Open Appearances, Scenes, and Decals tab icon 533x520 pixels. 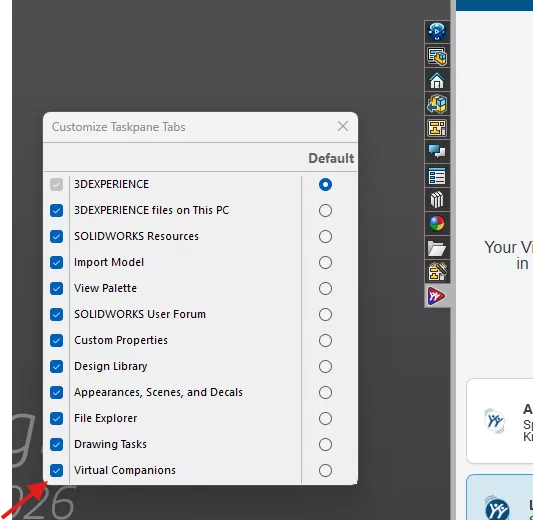coord(437,224)
